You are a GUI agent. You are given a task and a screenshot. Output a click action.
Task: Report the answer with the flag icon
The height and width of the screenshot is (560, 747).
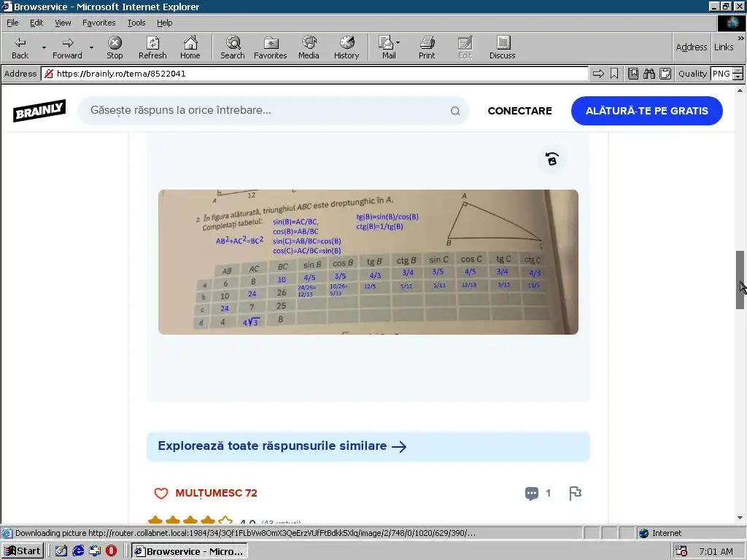(x=575, y=494)
